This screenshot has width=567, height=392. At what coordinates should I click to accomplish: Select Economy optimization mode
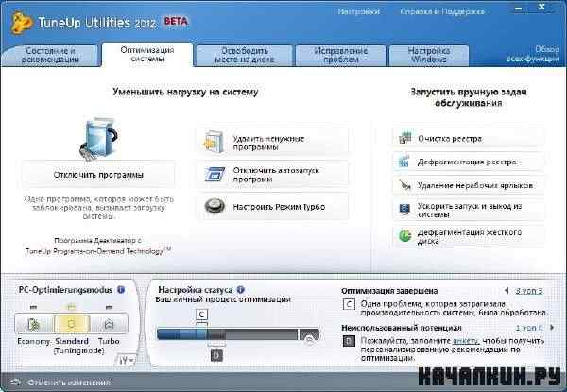pos(34,323)
